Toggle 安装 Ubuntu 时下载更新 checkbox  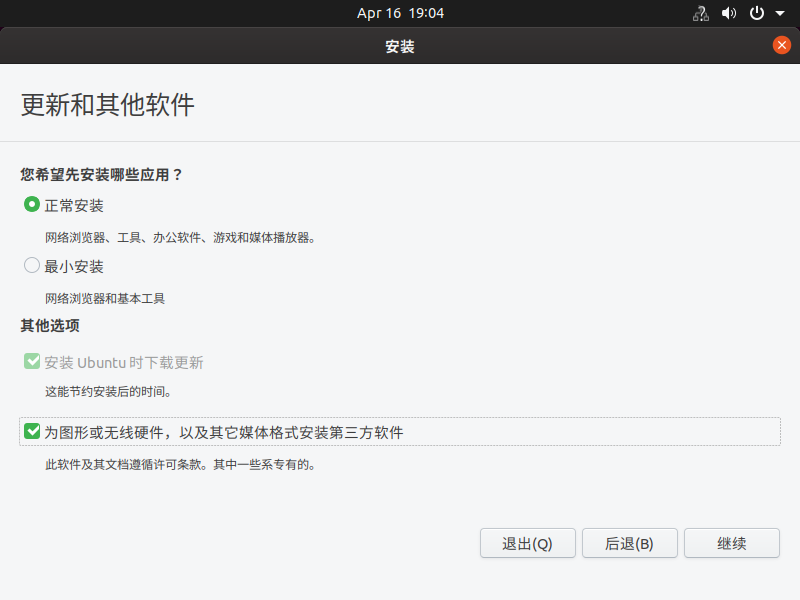coord(32,362)
